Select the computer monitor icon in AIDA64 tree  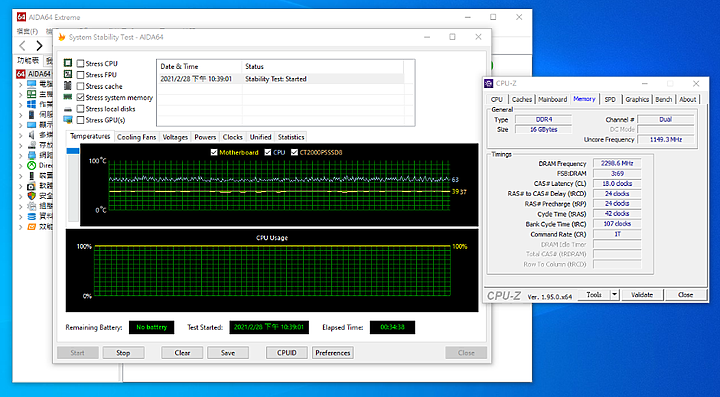click(31, 84)
